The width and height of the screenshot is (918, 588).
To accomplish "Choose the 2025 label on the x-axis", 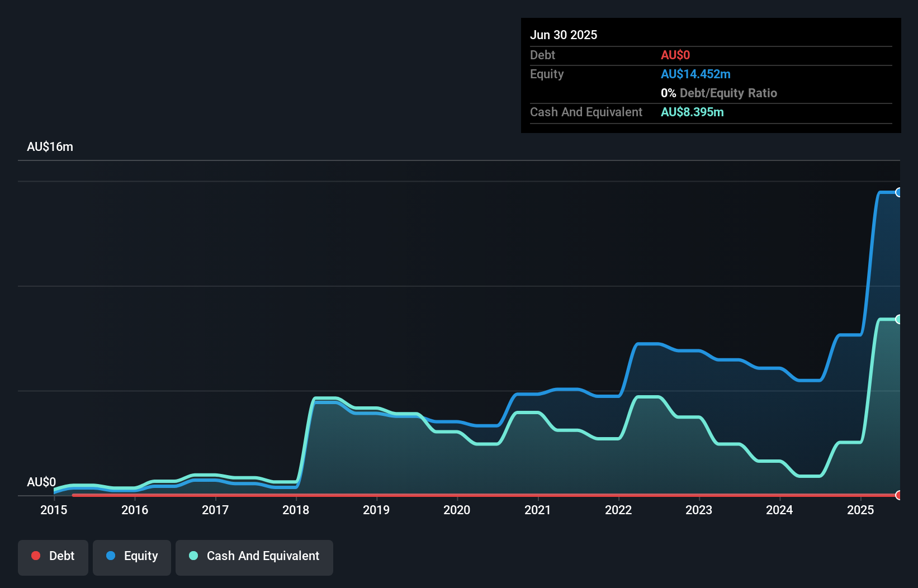I will [x=860, y=510].
